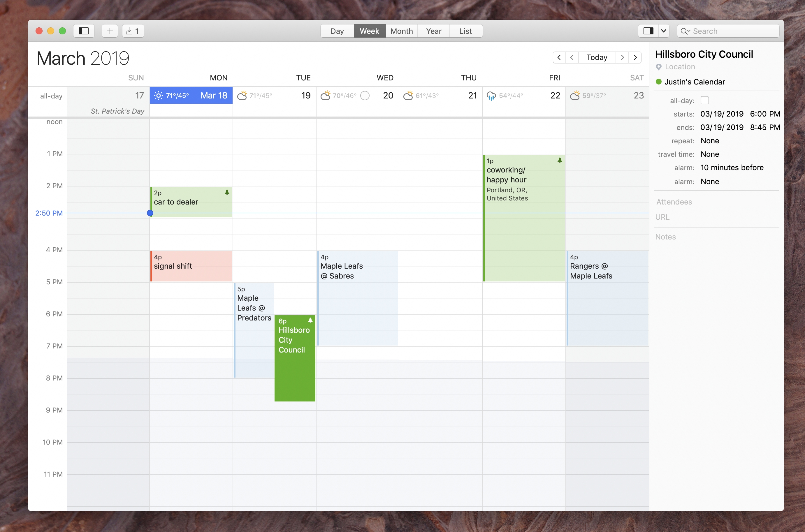Click the calendar view layout dropdown arrow

[x=664, y=30]
